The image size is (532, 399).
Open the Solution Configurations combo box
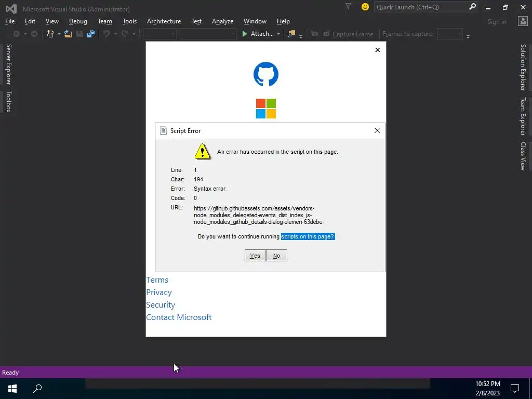click(159, 34)
